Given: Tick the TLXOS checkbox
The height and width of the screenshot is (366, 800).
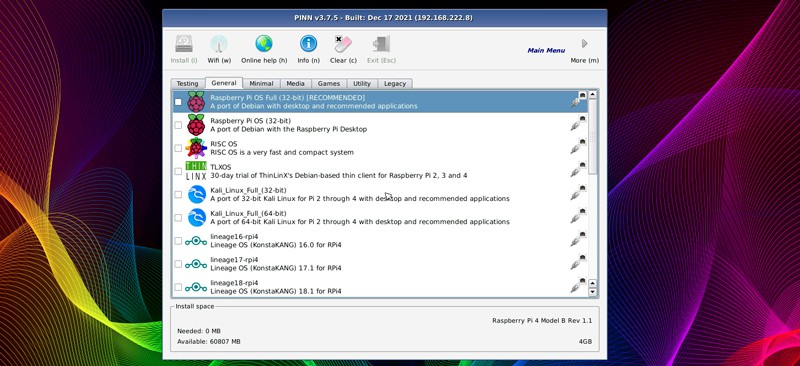Looking at the screenshot, I should coord(178,171).
